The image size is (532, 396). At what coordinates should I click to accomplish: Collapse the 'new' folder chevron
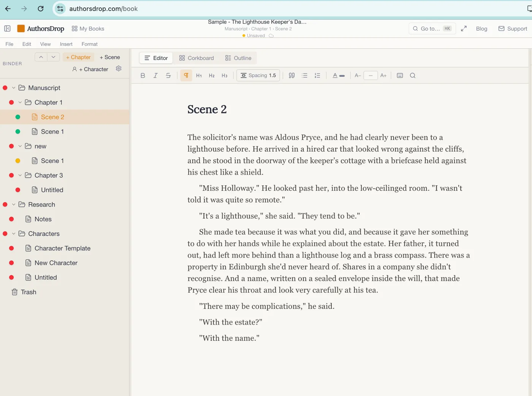(x=20, y=146)
